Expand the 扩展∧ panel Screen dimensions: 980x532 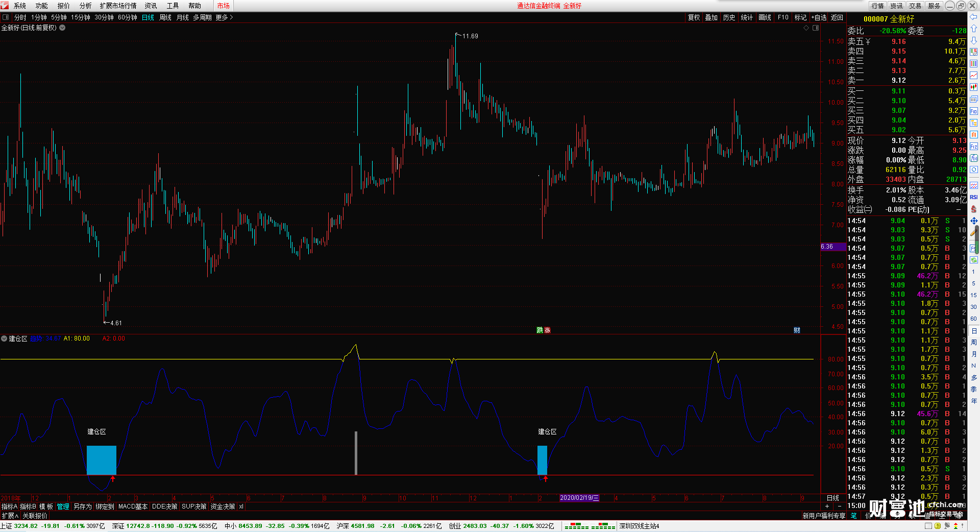[x=10, y=516]
